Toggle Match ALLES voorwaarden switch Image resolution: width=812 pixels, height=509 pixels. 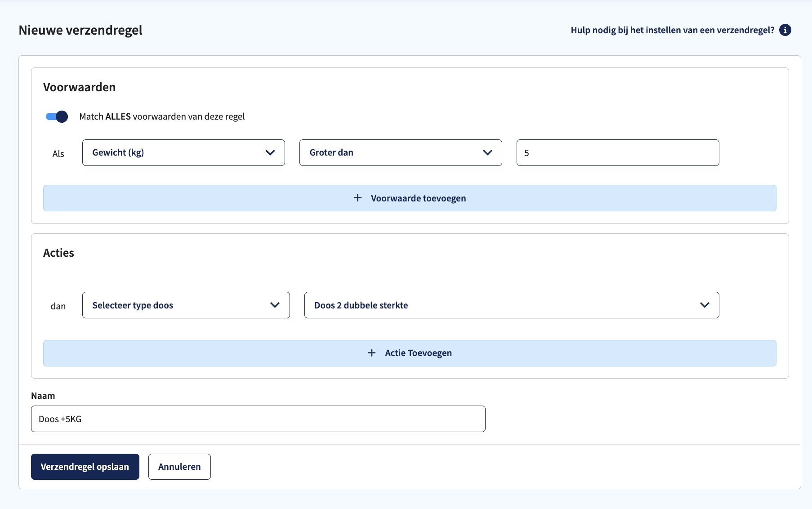[57, 116]
